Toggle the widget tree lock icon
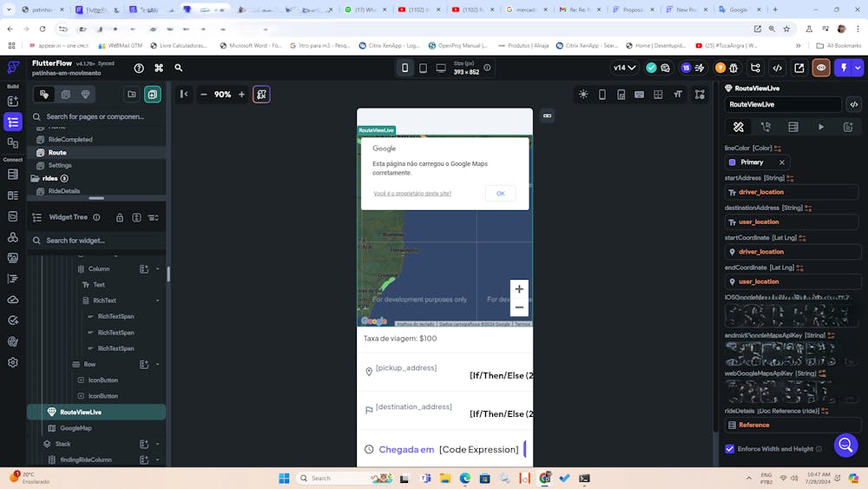868x489 pixels. click(x=120, y=218)
